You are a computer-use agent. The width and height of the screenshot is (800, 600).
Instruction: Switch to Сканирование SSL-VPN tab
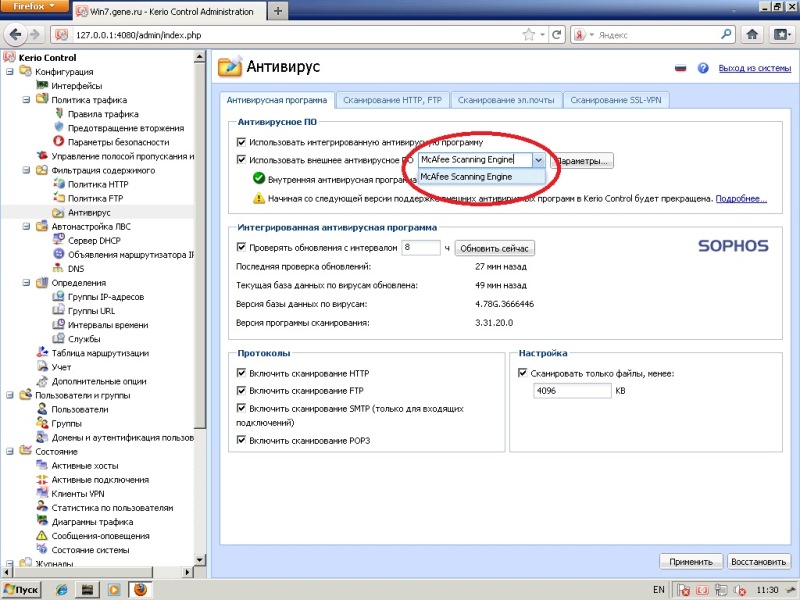click(620, 100)
